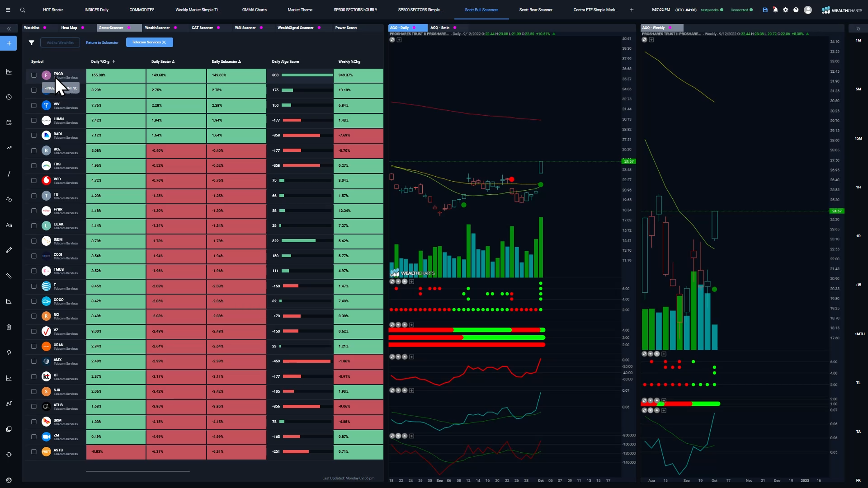This screenshot has width=868, height=488.
Task: Switch to the Scott Bear Scanner tab
Action: coord(536,10)
